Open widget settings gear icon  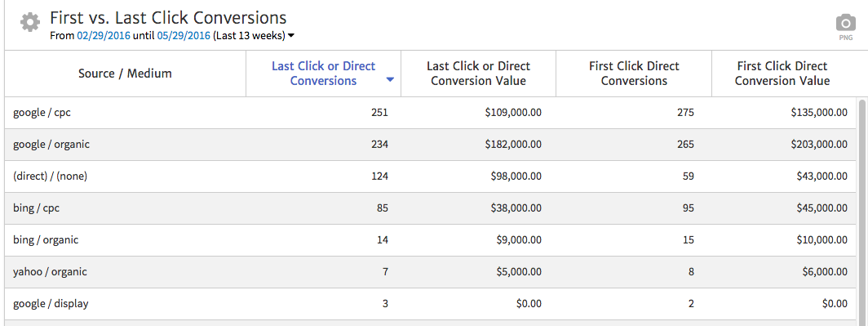30,22
